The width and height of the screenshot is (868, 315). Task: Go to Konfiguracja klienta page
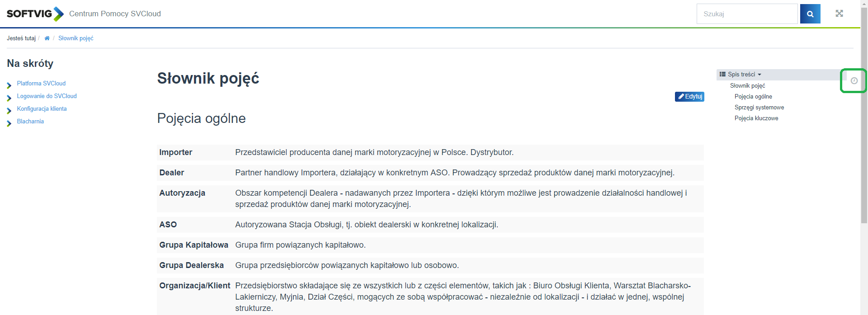(x=42, y=109)
